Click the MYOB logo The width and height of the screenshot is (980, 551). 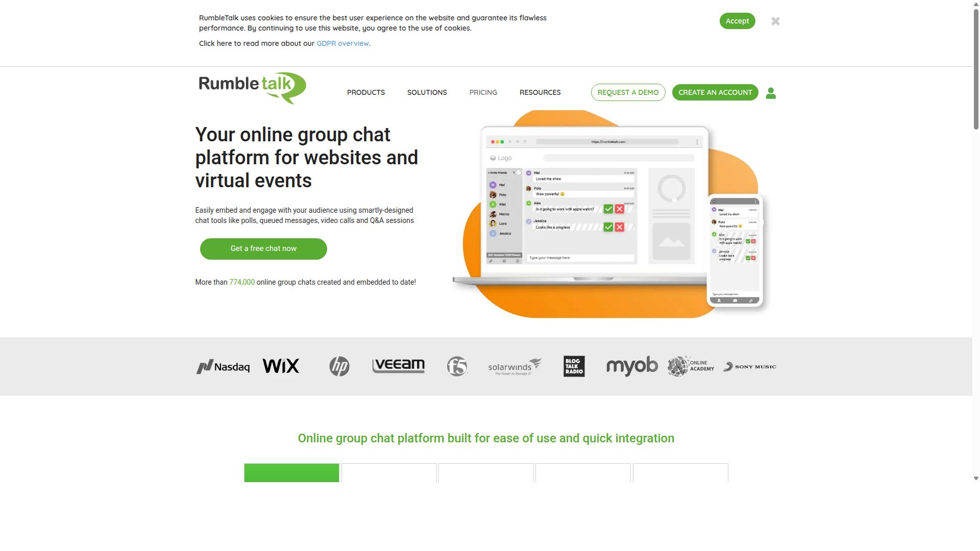coord(632,366)
